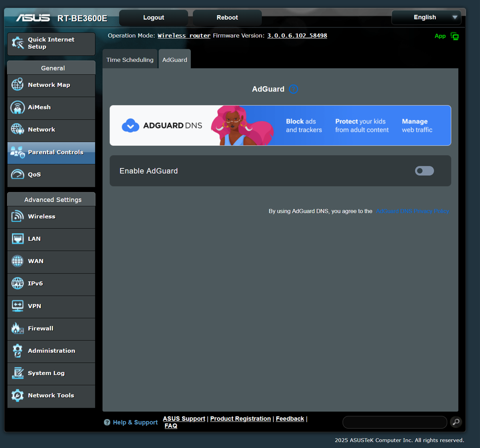Open the Wireless settings menu entry

[x=51, y=217]
